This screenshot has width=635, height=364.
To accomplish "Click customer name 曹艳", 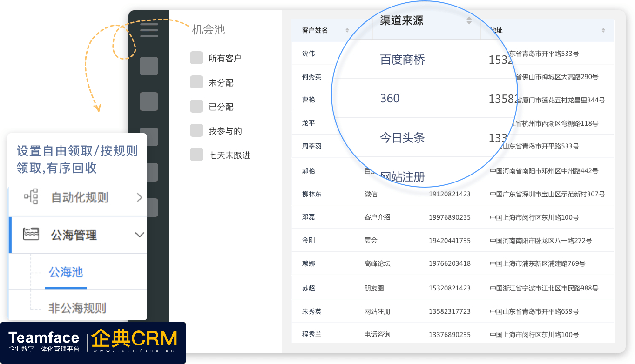I will [308, 100].
